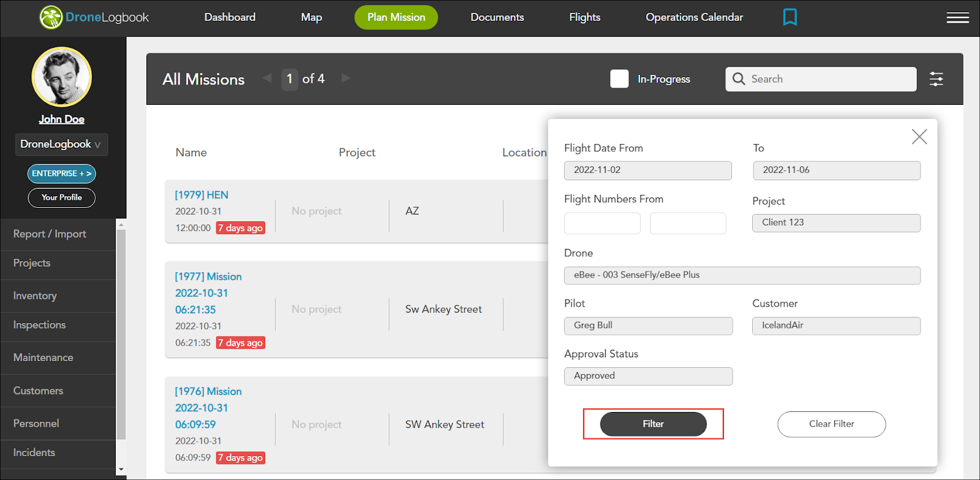Open the hamburger menu

957,18
